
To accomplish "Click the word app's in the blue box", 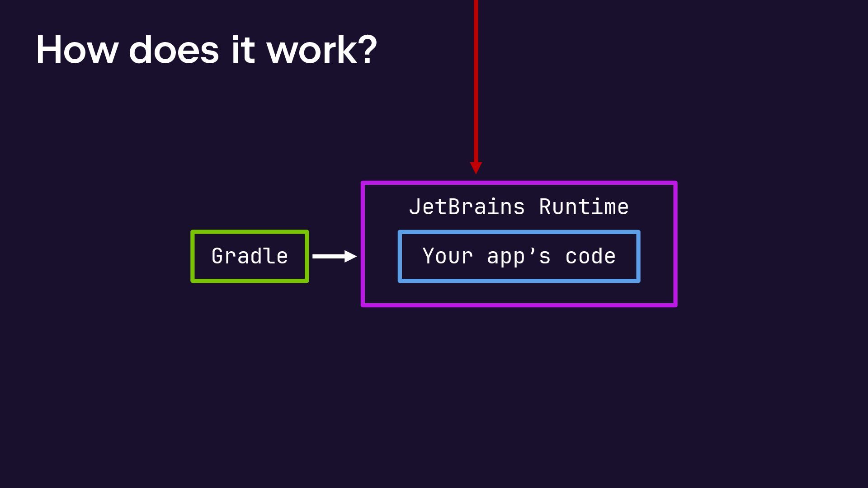I will (519, 256).
